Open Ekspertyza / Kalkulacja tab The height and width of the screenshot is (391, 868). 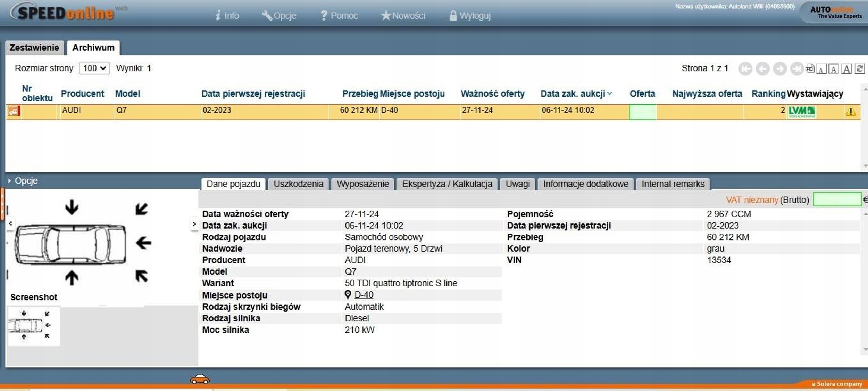click(447, 184)
